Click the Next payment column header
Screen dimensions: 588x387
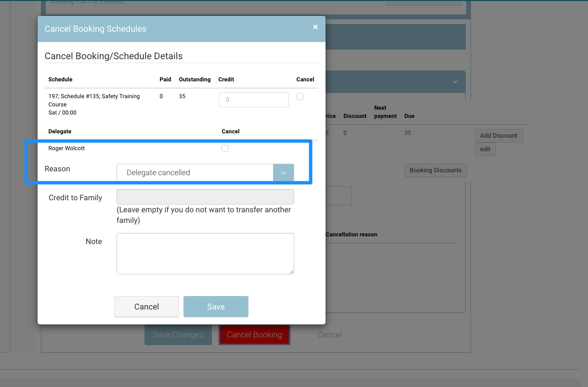[x=385, y=112]
